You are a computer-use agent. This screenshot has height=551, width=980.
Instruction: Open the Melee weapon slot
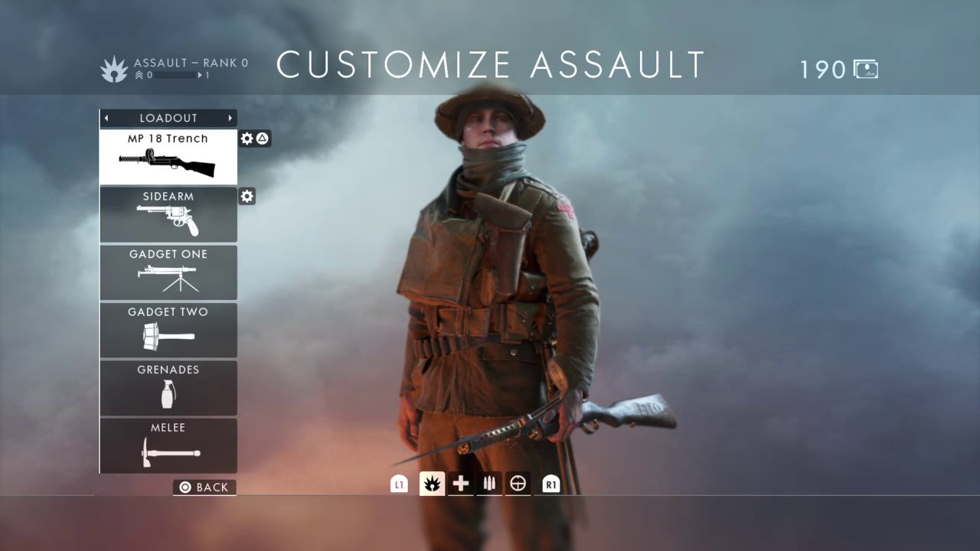pyautogui.click(x=168, y=445)
